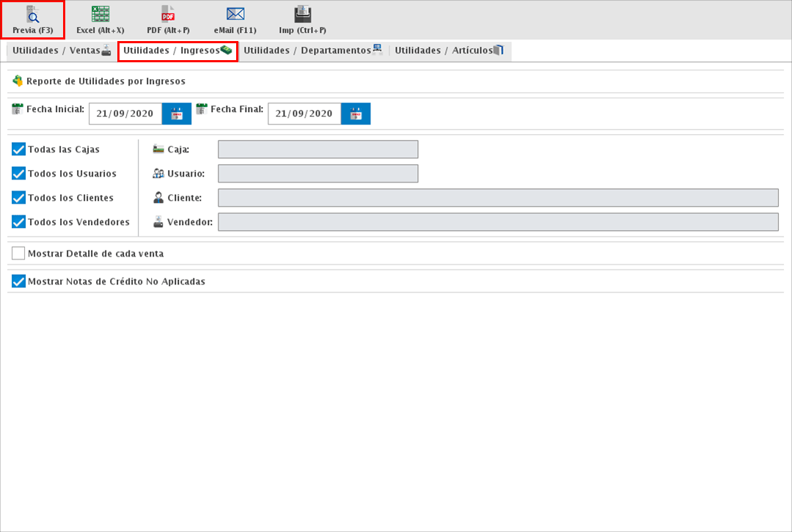Export report using PDF (Alt+P) icon
Viewport: 792px width, 532px height.
(168, 15)
